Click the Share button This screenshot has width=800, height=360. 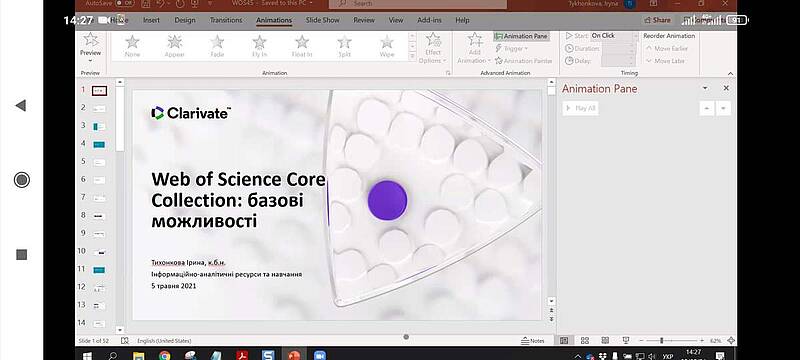658,20
